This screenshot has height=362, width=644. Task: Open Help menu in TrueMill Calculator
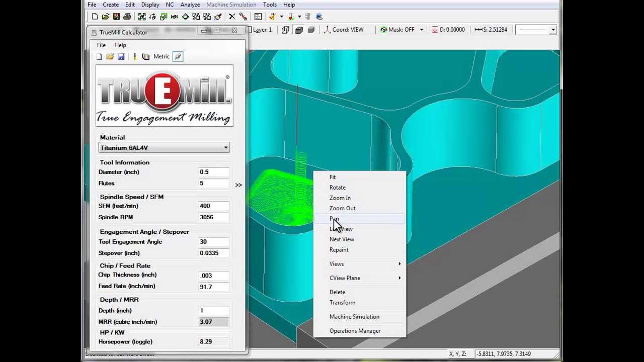(120, 45)
